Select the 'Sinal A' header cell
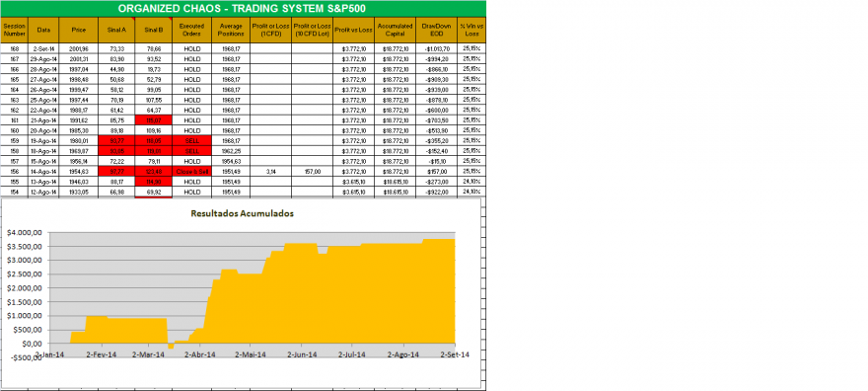Screen dimensions: 868x391 116,30
